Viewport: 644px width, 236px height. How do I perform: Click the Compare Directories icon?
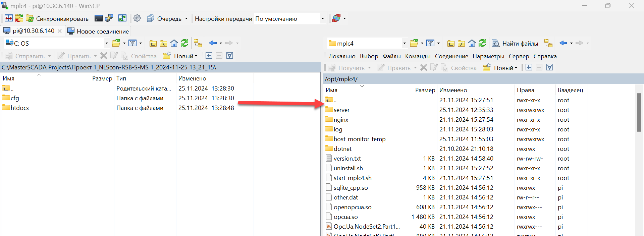(x=9, y=18)
